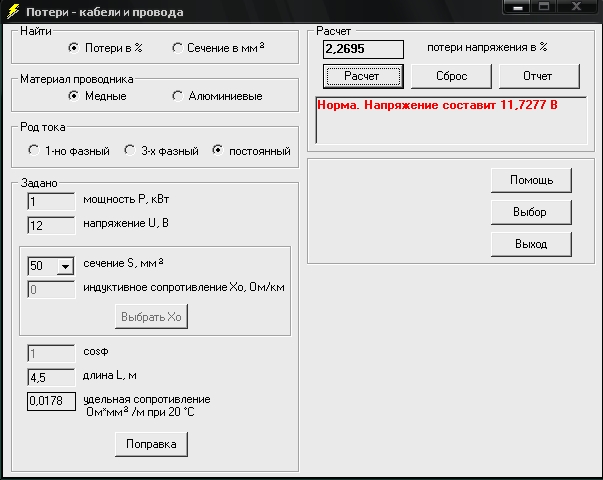Choose 'Медные' conductor material
The height and width of the screenshot is (480, 603).
click(74, 96)
